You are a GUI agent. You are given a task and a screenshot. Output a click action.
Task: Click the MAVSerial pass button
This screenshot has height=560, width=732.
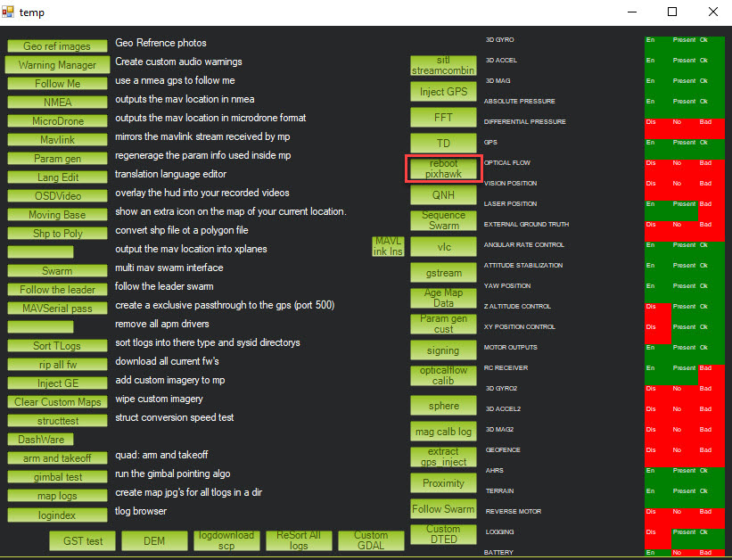[57, 309]
